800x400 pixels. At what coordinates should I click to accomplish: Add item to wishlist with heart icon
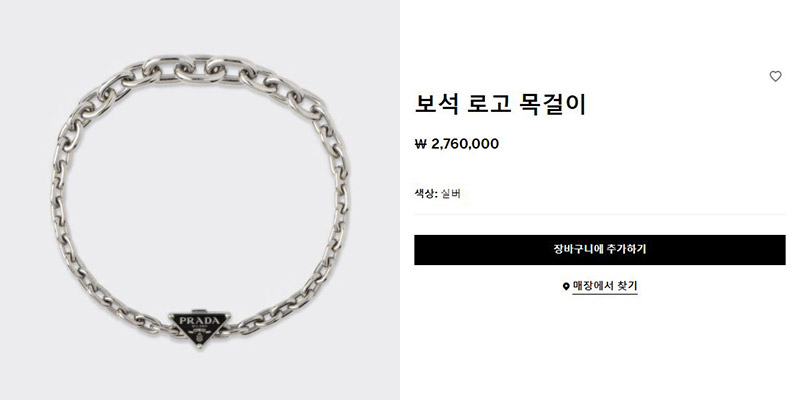point(775,77)
